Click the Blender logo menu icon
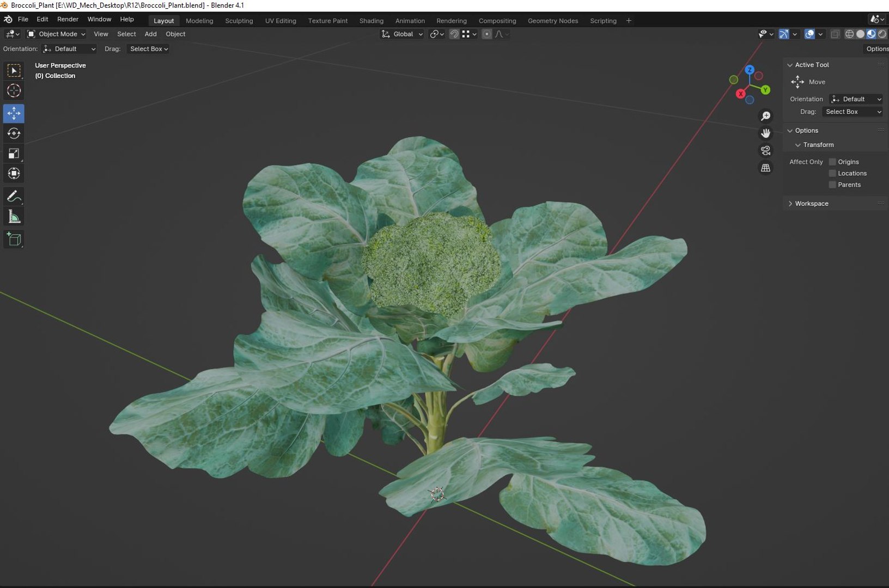The height and width of the screenshot is (588, 889). (8, 19)
